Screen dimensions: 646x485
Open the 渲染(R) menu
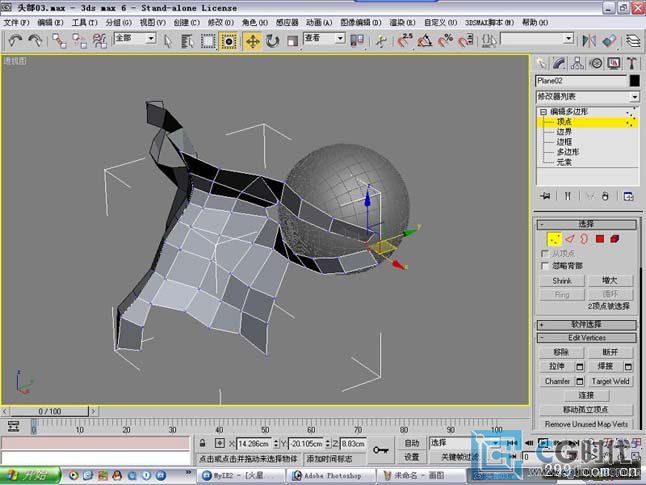tap(402, 23)
